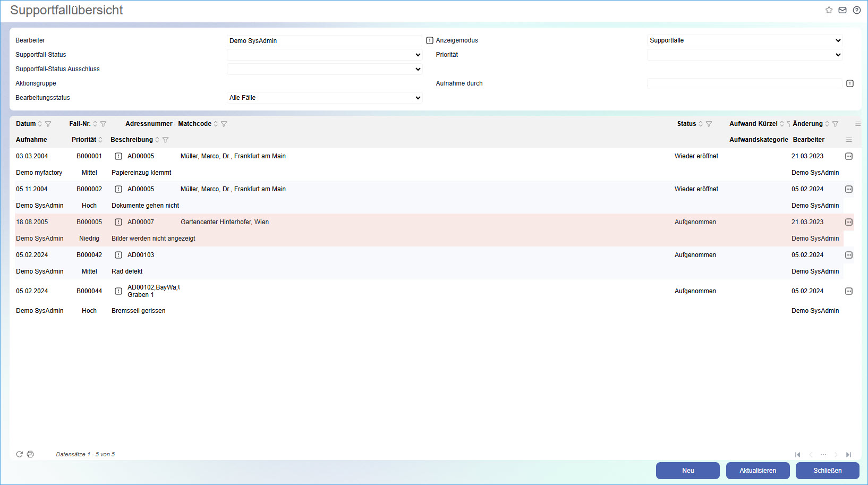Open the filter icon for Datum column
The width and height of the screenshot is (868, 485).
pos(48,124)
